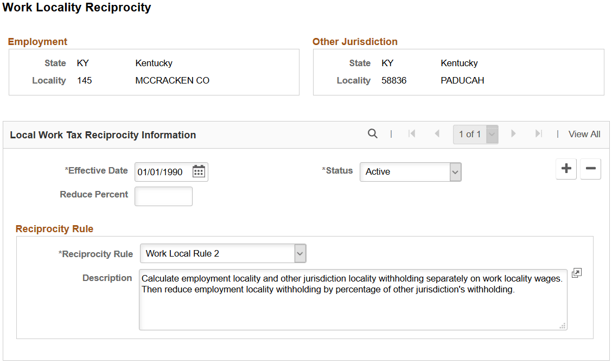Click inside the Reduce Percent field
The image size is (612, 364).
click(163, 196)
